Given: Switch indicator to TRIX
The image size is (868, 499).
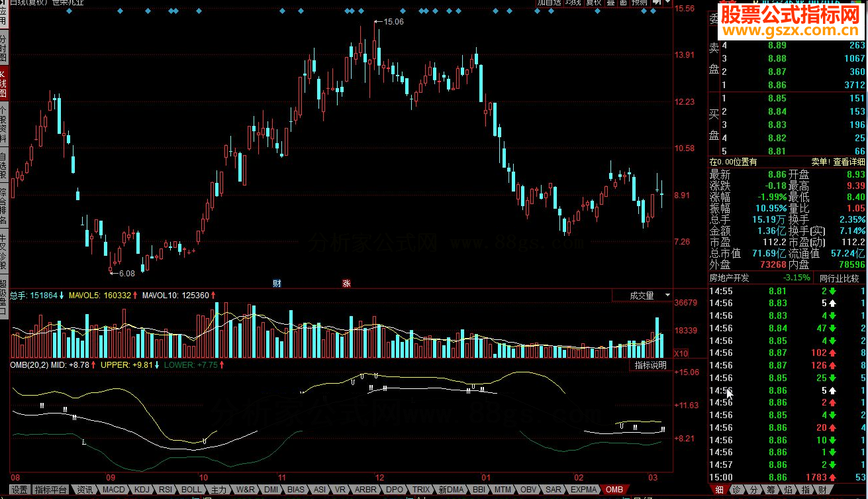Looking at the screenshot, I should tap(421, 490).
